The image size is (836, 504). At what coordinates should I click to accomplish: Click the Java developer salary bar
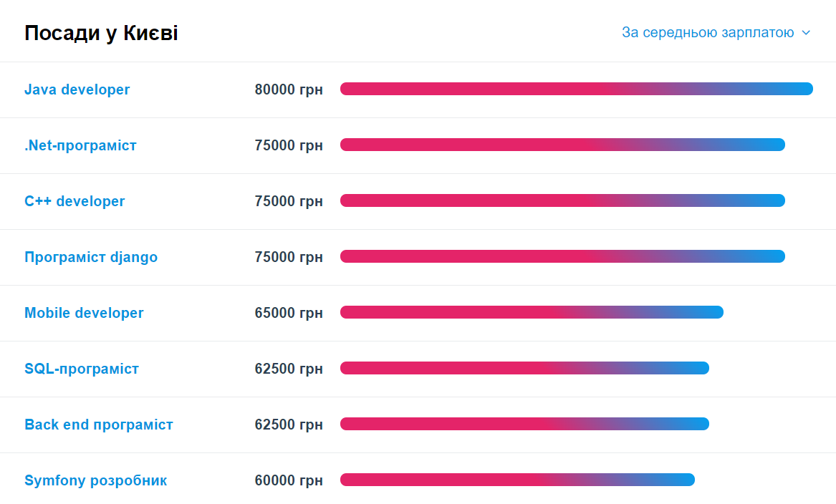pyautogui.click(x=577, y=89)
